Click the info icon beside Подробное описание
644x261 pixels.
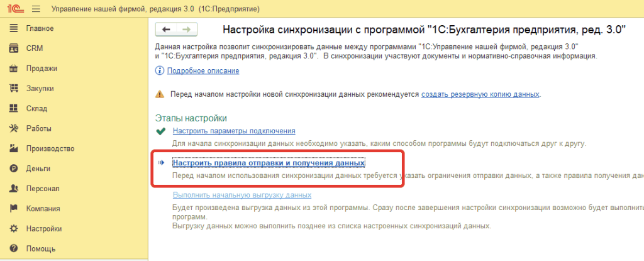pos(159,70)
